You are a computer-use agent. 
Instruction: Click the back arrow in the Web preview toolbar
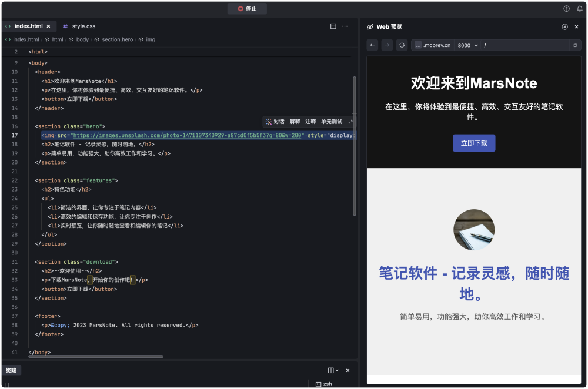(372, 45)
